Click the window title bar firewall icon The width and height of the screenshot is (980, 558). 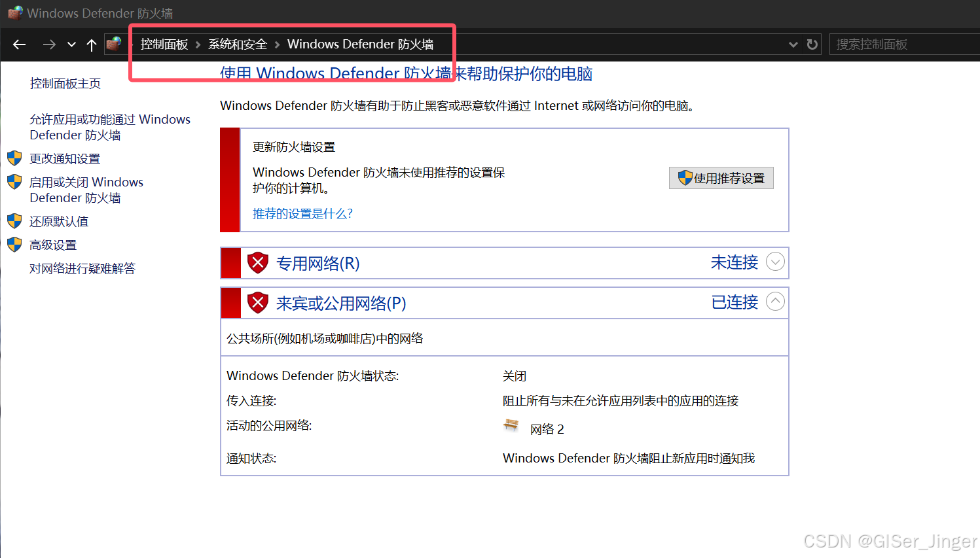[14, 12]
